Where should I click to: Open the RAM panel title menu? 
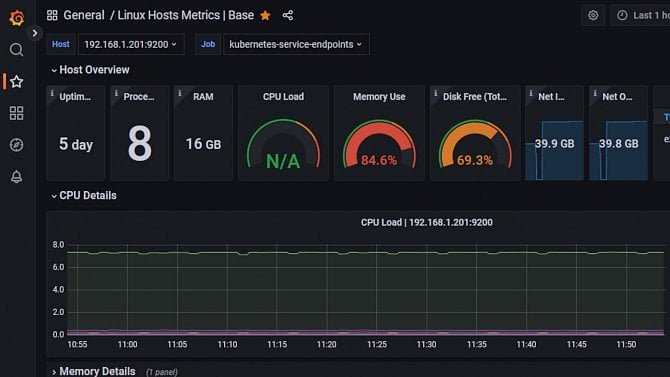click(x=203, y=97)
